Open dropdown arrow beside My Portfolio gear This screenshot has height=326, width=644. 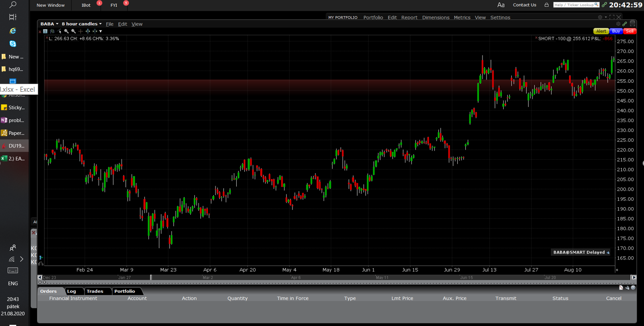click(606, 17)
